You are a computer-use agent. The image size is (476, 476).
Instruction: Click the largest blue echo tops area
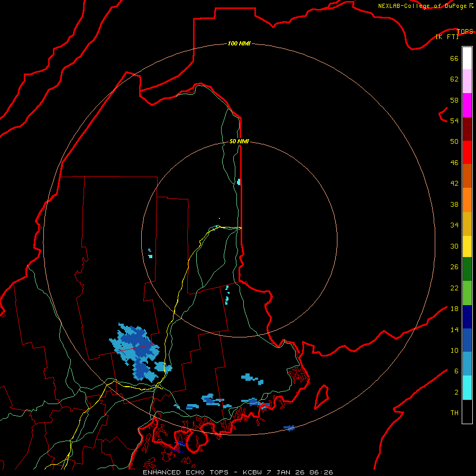pyautogui.click(x=136, y=351)
